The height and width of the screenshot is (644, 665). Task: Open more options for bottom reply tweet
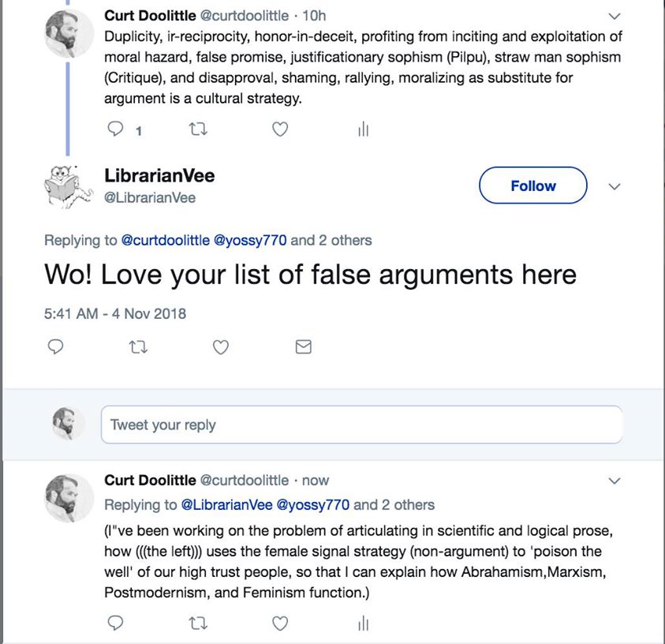pyautogui.click(x=615, y=481)
